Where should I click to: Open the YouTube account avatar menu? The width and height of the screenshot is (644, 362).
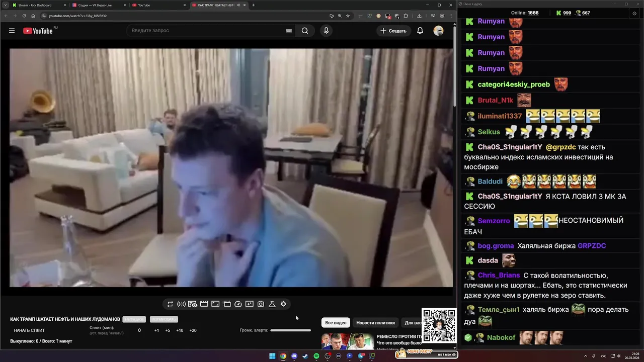tap(438, 31)
